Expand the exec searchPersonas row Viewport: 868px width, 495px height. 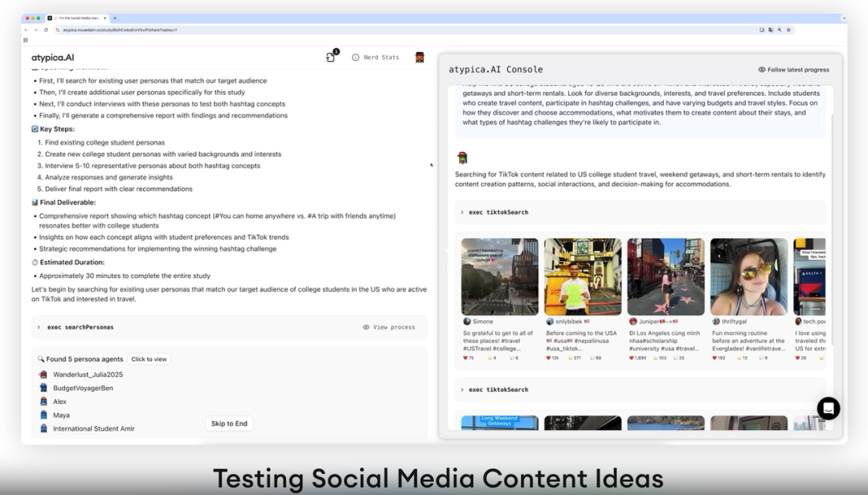click(229, 327)
